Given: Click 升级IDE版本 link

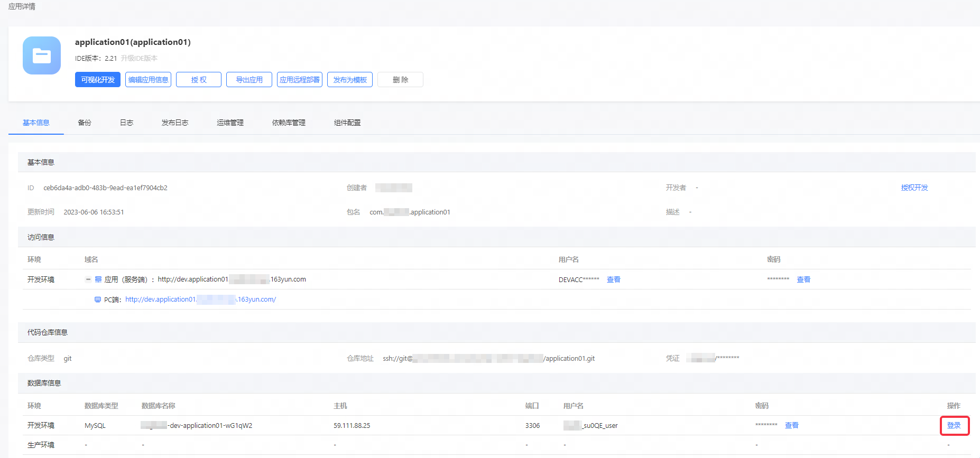Looking at the screenshot, I should [139, 58].
